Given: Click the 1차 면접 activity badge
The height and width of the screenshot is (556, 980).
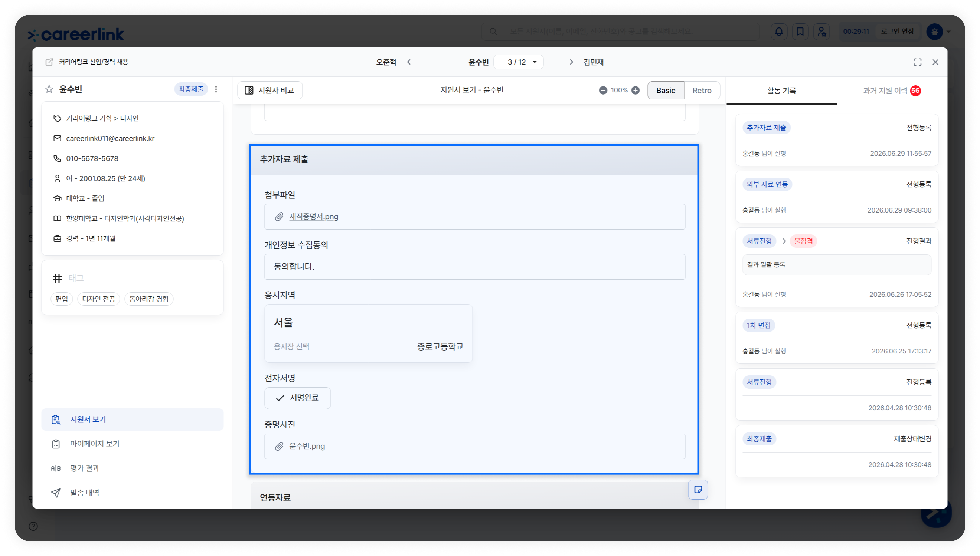Looking at the screenshot, I should (x=759, y=325).
